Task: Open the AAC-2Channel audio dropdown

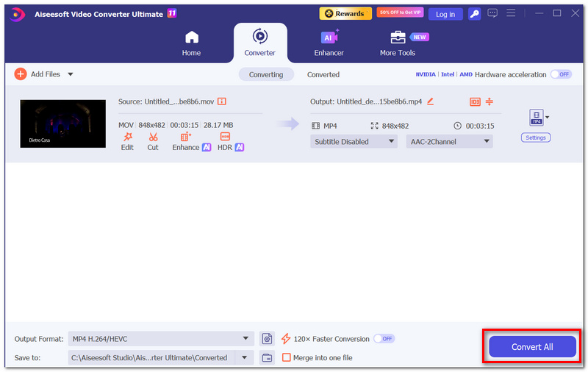Action: 449,141
